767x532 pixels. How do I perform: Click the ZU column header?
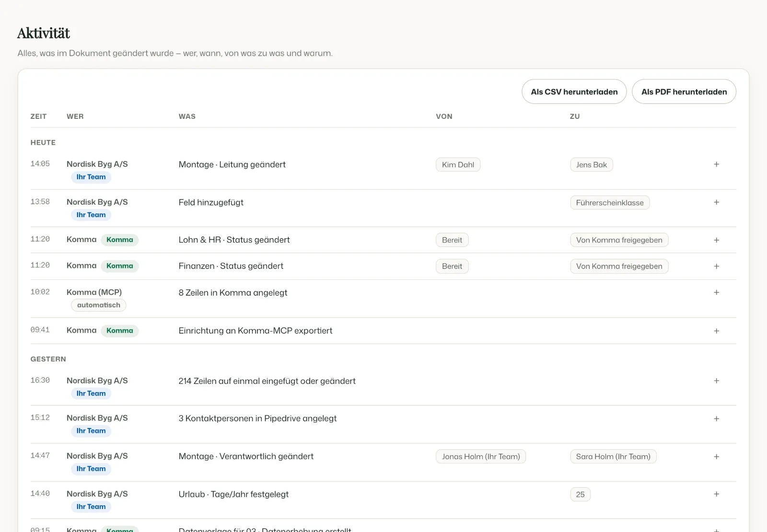click(575, 116)
